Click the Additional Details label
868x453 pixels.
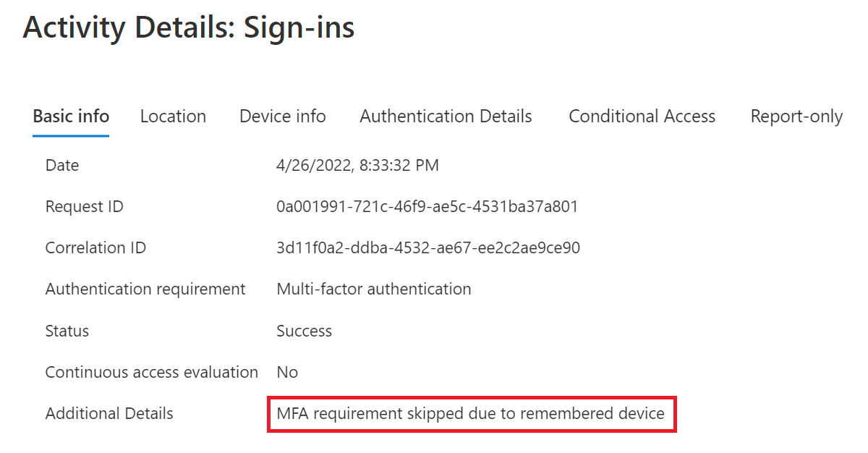point(109,414)
